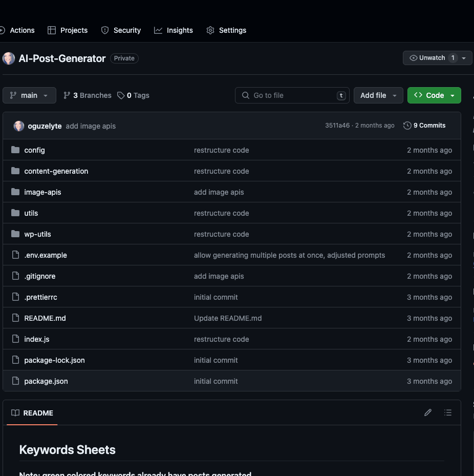Open restructure code commit for index.js row

click(221, 339)
